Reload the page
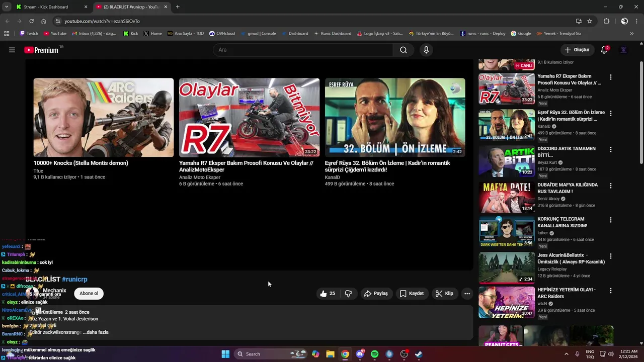This screenshot has width=644, height=362. (x=31, y=21)
